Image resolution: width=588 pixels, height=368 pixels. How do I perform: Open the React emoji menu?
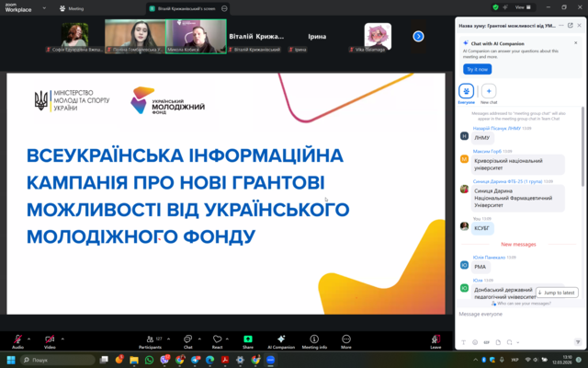(218, 339)
